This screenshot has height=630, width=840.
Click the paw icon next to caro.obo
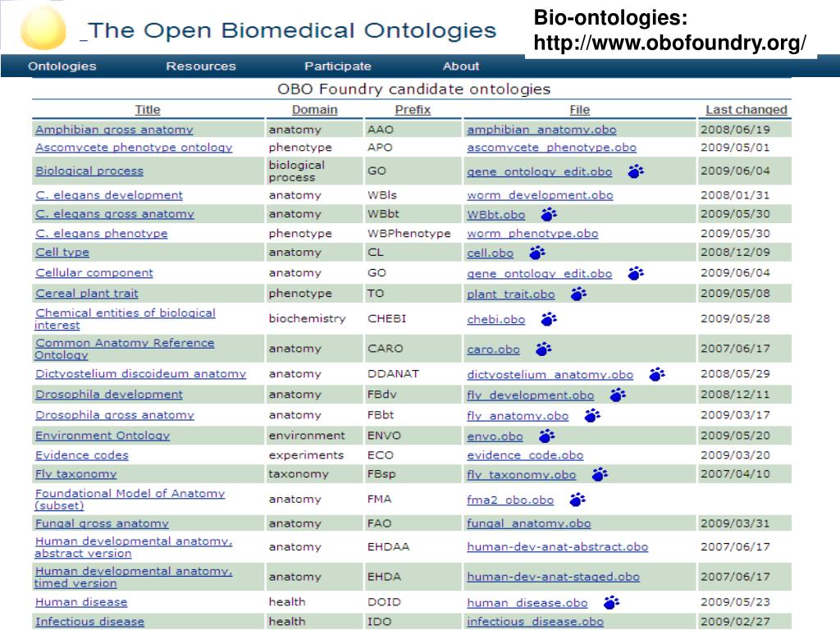(543, 349)
